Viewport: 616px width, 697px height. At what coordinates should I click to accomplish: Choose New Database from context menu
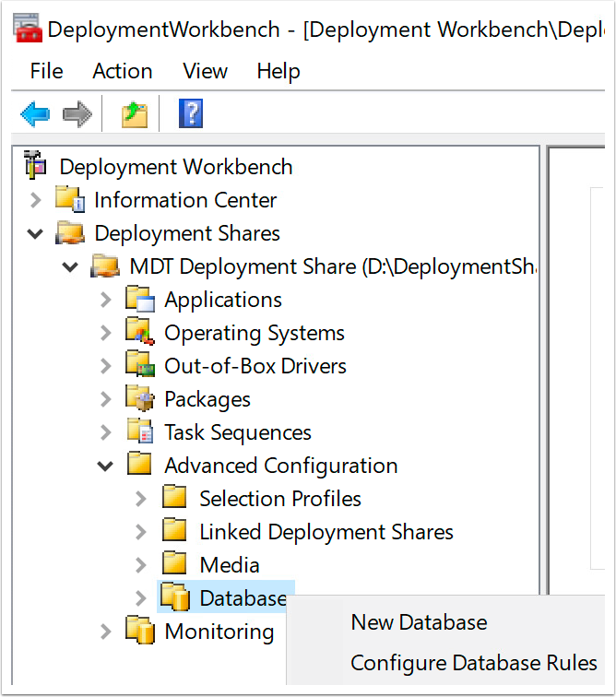419,622
